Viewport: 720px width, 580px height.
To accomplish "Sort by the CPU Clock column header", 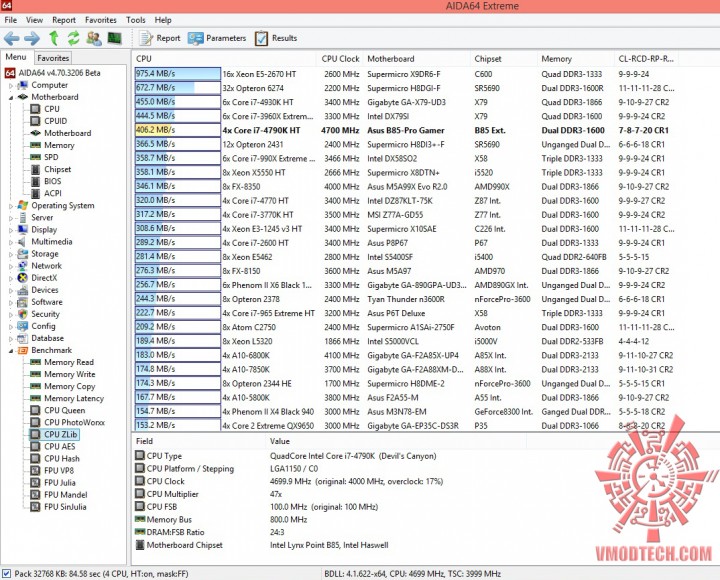I will pos(340,59).
